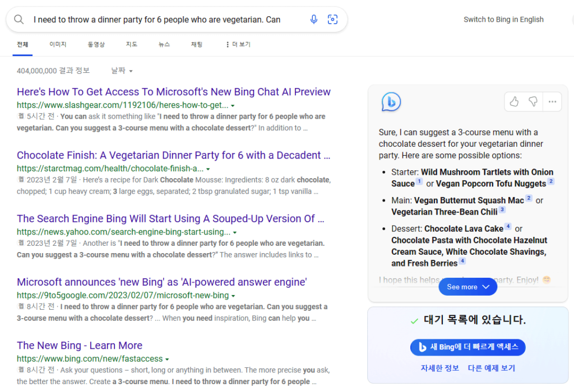This screenshot has height=392, width=574.
Task: Click the magnifying glass search icon
Action: [x=19, y=20]
